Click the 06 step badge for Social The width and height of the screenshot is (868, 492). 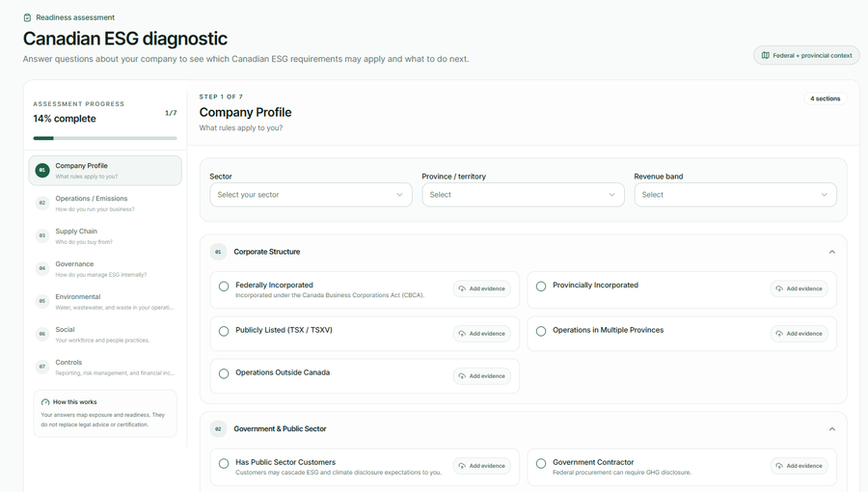(42, 334)
